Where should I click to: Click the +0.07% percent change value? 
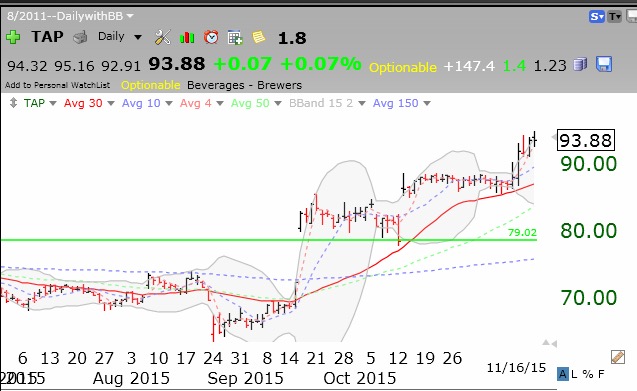click(321, 64)
